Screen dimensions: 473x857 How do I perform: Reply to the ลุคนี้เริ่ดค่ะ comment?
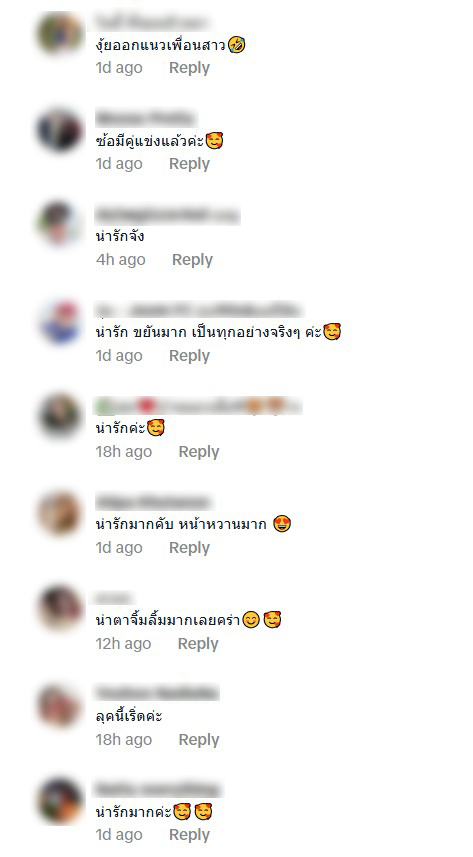coord(199,740)
